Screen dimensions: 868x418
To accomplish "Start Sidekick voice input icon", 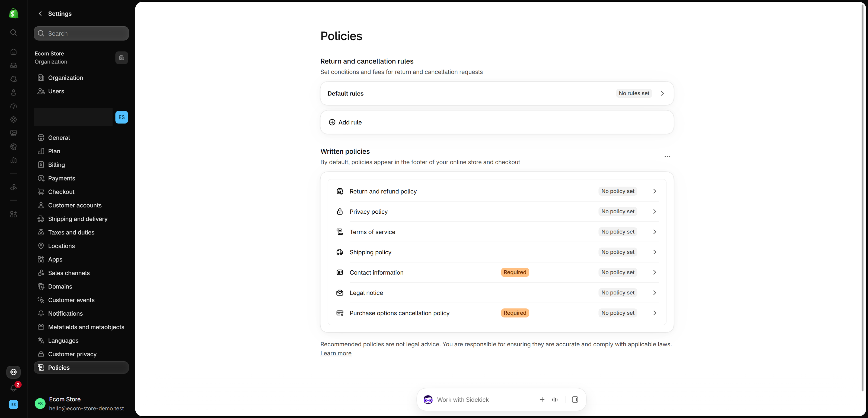I will (x=555, y=400).
